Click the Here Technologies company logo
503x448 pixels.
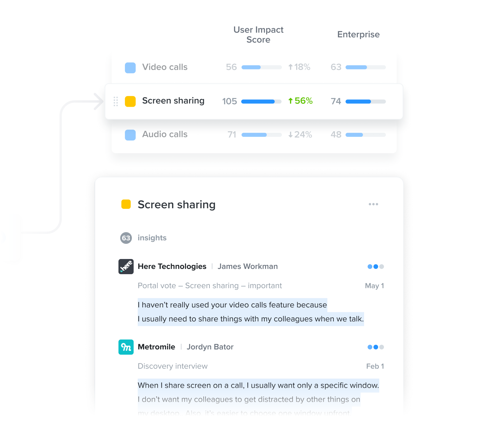point(126,267)
